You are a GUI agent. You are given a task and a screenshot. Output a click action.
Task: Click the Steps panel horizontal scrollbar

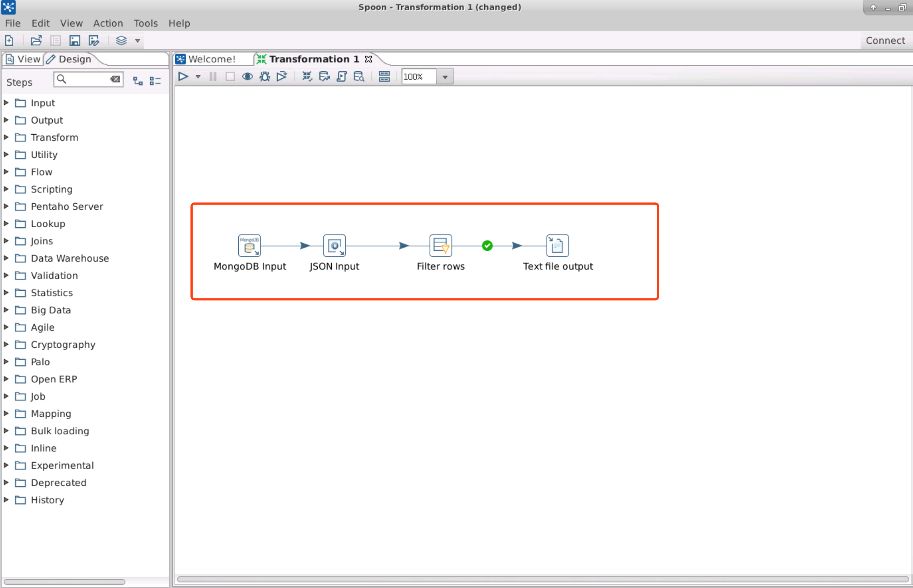64,581
